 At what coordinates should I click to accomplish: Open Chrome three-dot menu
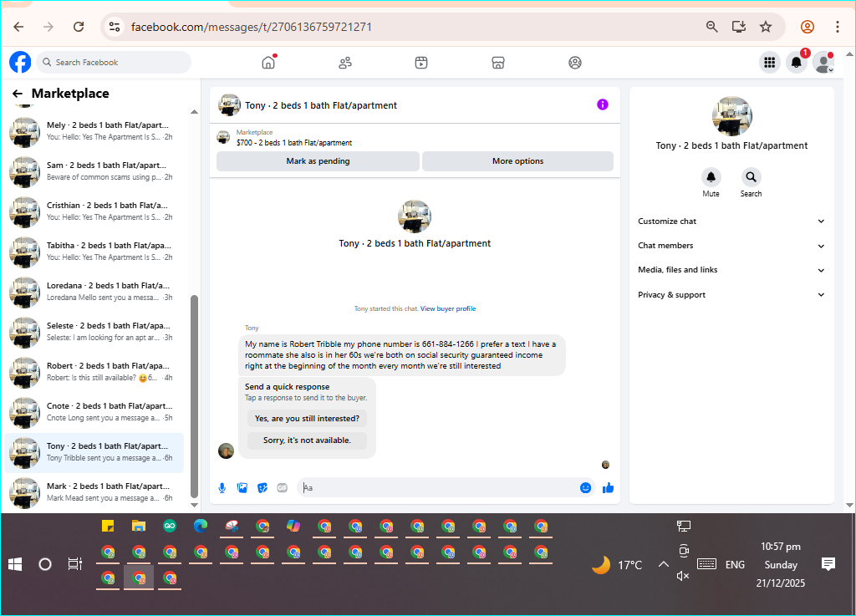click(x=838, y=27)
